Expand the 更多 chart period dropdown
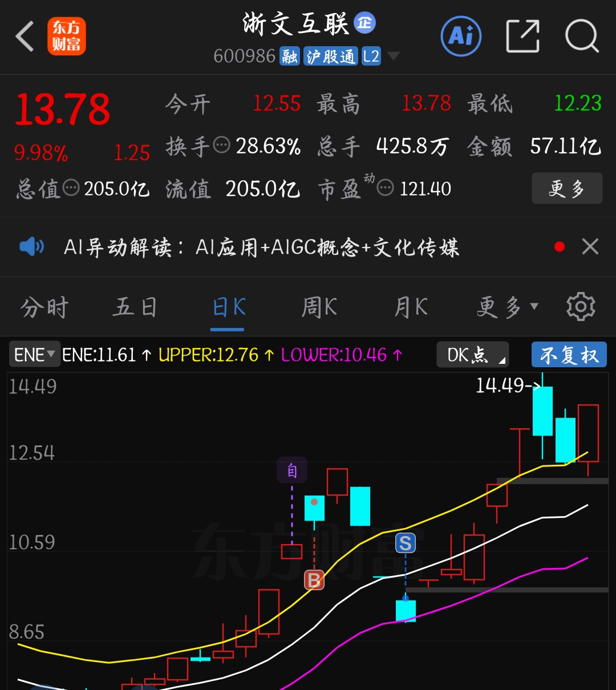 (x=508, y=308)
